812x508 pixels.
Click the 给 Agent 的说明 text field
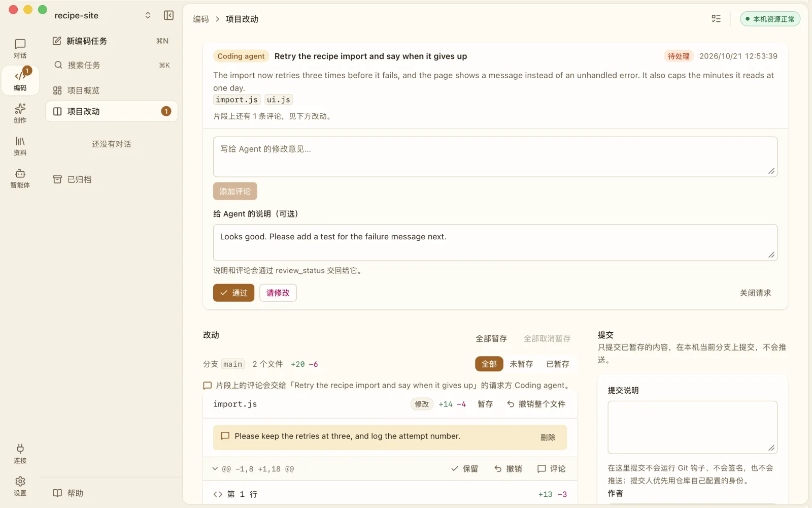(495, 243)
